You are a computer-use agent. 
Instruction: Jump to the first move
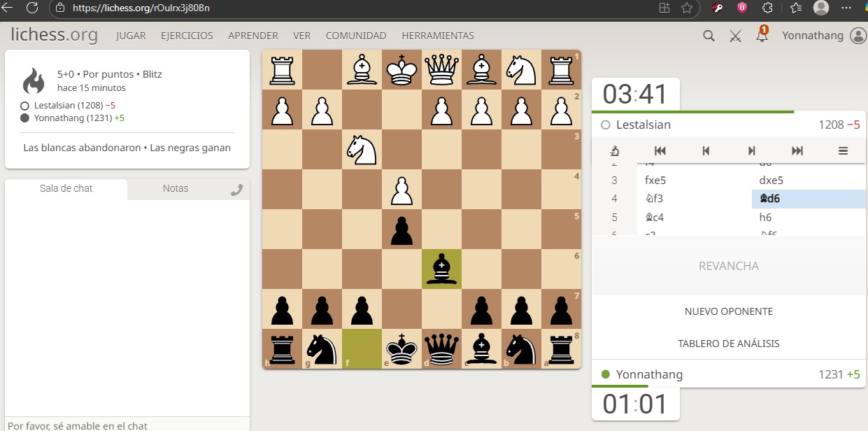click(x=660, y=150)
